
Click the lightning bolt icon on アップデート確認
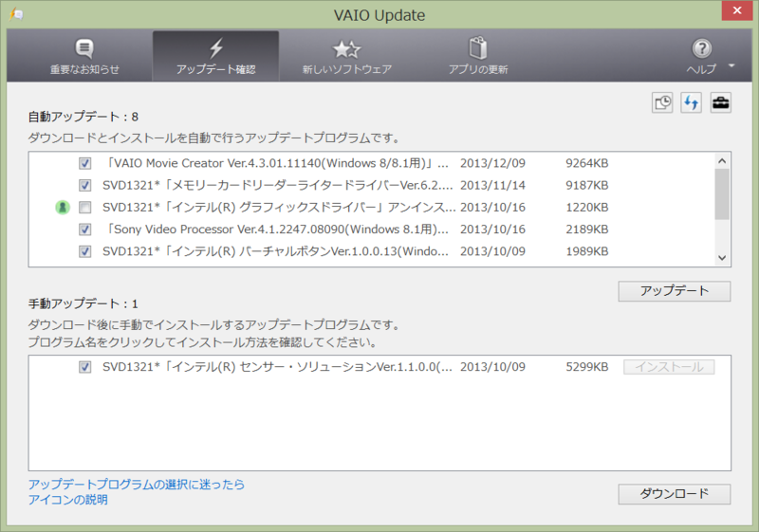pyautogui.click(x=216, y=47)
